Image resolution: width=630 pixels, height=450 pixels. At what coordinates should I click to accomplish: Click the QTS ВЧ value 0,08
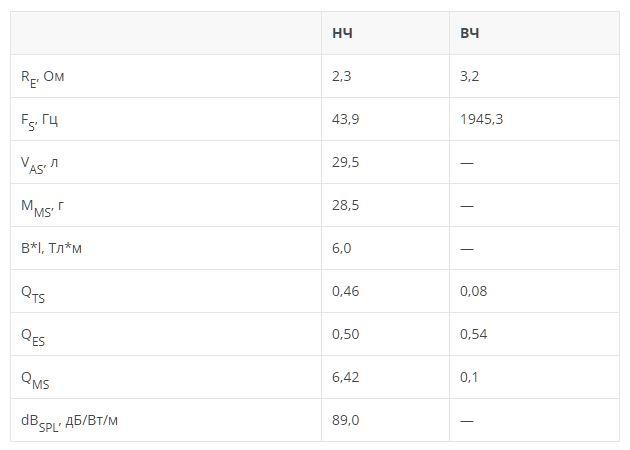[473, 291]
